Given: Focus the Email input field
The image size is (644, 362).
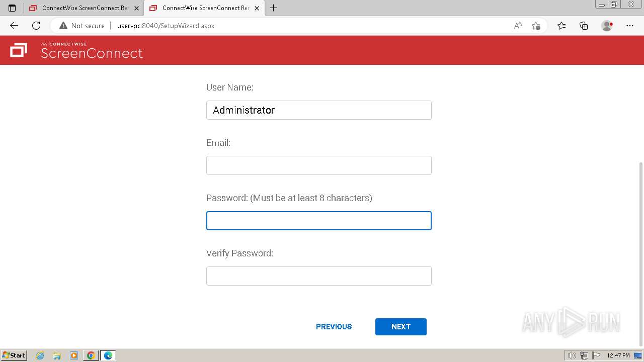Looking at the screenshot, I should pos(318,165).
